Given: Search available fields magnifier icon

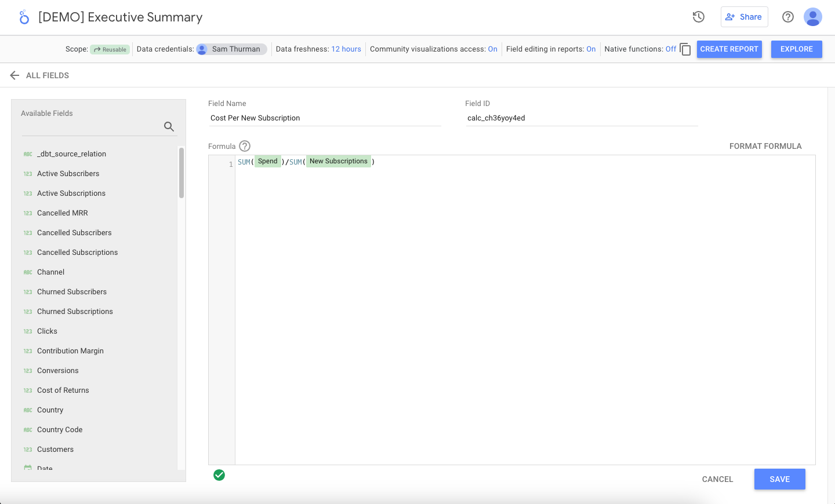Looking at the screenshot, I should (169, 126).
